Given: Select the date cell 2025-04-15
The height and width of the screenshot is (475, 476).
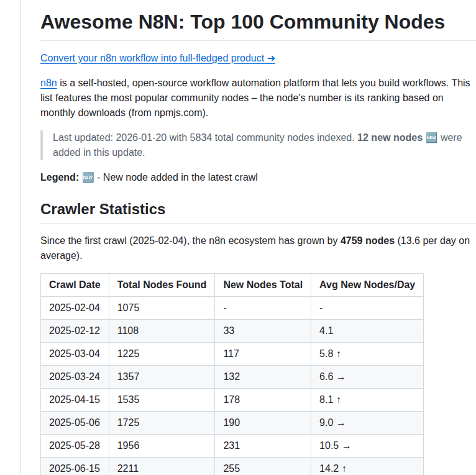Looking at the screenshot, I should click(75, 400).
